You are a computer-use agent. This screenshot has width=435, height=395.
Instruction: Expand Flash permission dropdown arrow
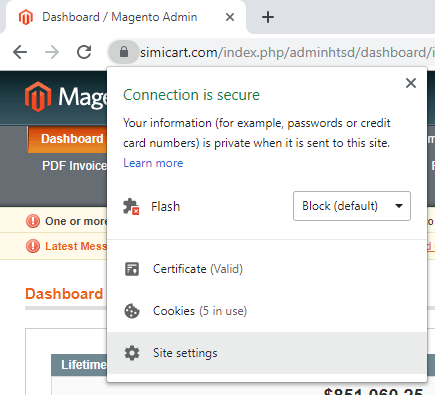399,206
